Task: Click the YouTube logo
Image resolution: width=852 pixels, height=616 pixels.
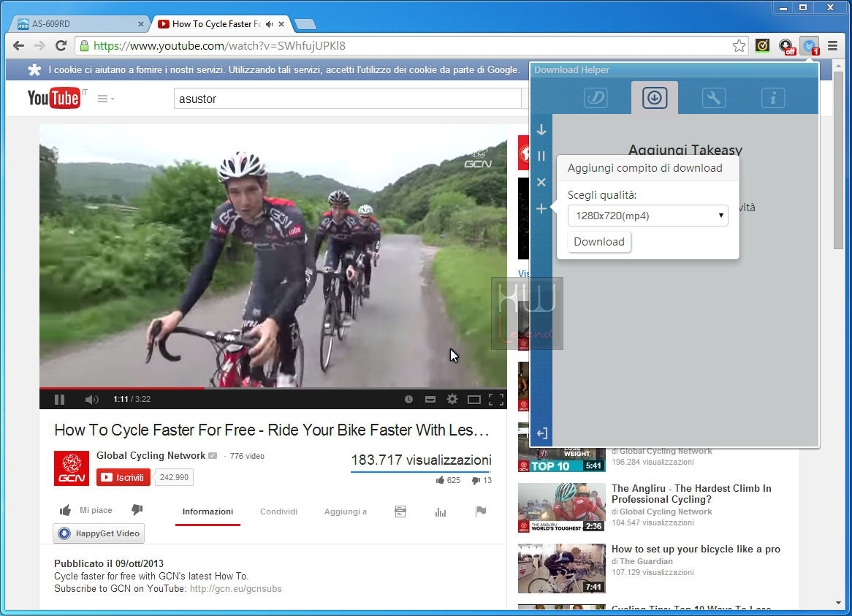Action: tap(54, 99)
